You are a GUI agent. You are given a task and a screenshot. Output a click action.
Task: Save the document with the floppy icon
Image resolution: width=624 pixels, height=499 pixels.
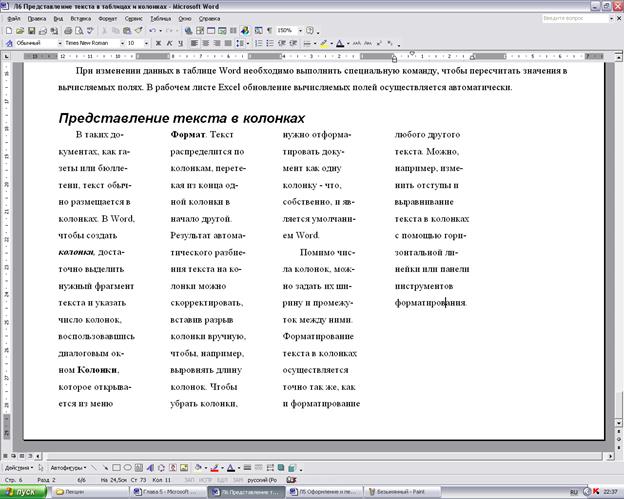pyautogui.click(x=31, y=30)
